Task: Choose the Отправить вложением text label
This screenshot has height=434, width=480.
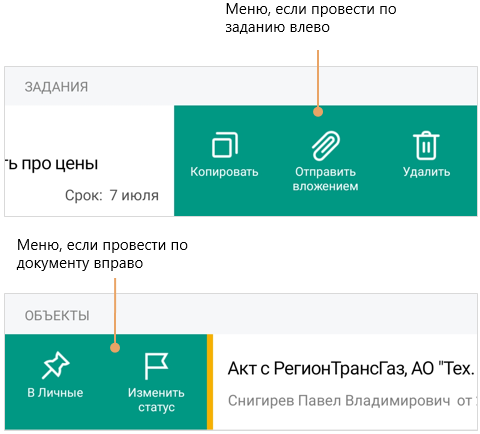Action: [x=325, y=179]
